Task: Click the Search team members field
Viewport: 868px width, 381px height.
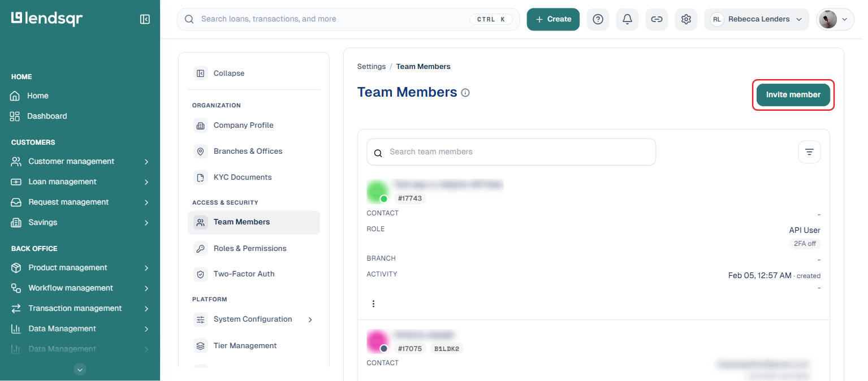Action: [511, 152]
